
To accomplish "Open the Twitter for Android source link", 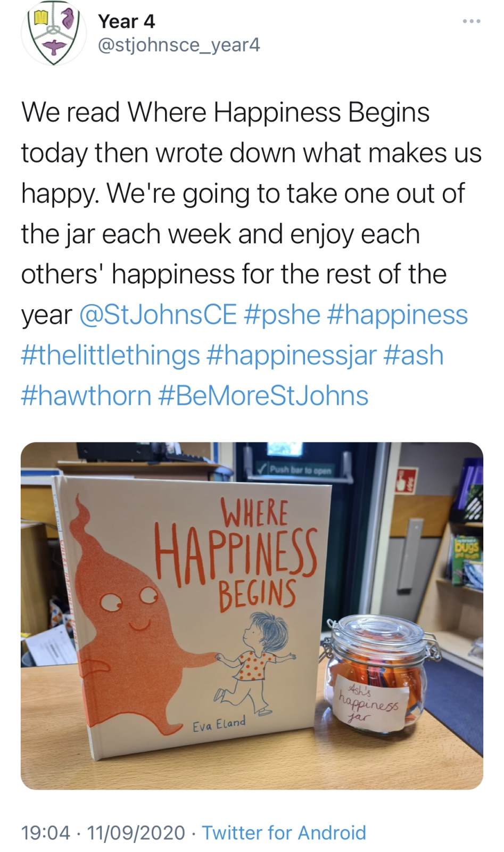I will coord(284,832).
